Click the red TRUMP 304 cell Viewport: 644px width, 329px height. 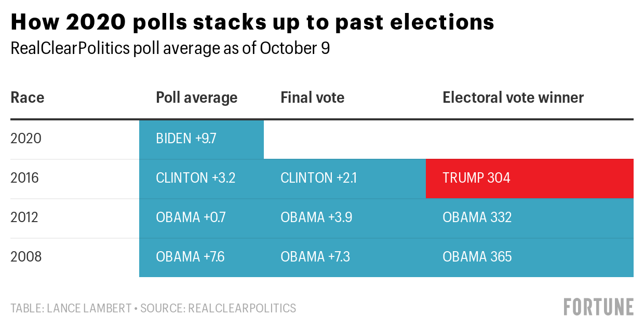(x=529, y=179)
